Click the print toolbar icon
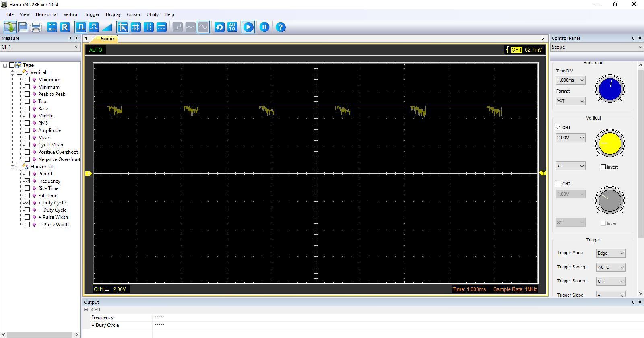The height and width of the screenshot is (338, 644). click(x=36, y=27)
